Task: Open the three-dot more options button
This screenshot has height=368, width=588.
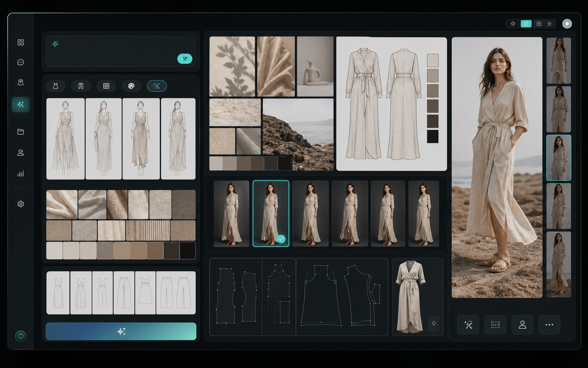Action: 549,325
